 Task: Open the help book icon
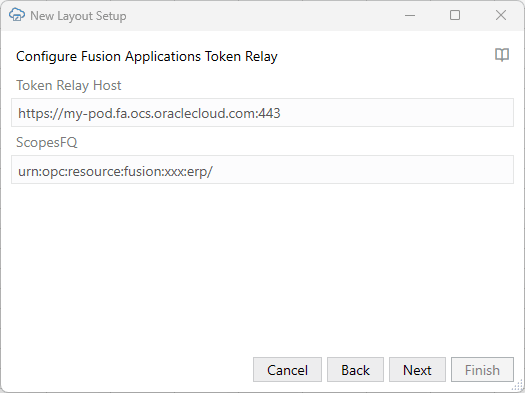(502, 55)
